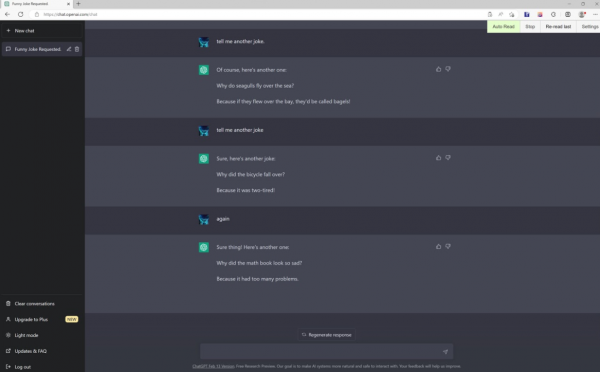Click Regenerate response button

326,335
